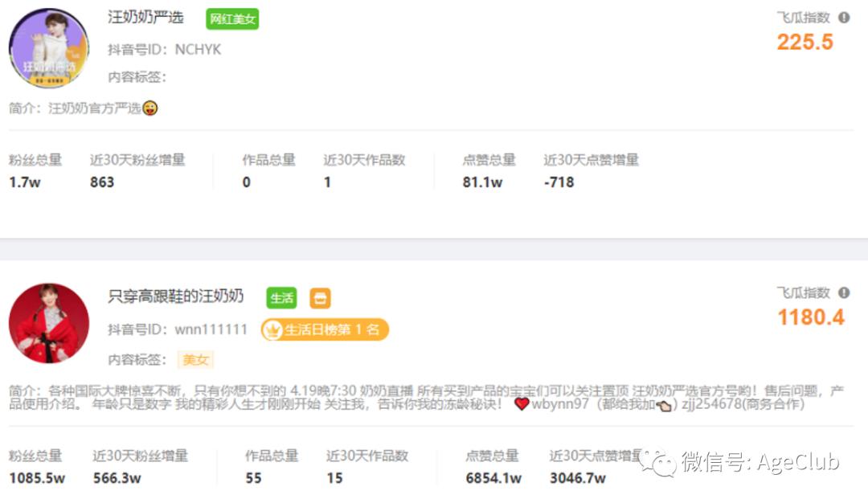
Task: Click the red heart icon in bio
Action: [x=521, y=404]
